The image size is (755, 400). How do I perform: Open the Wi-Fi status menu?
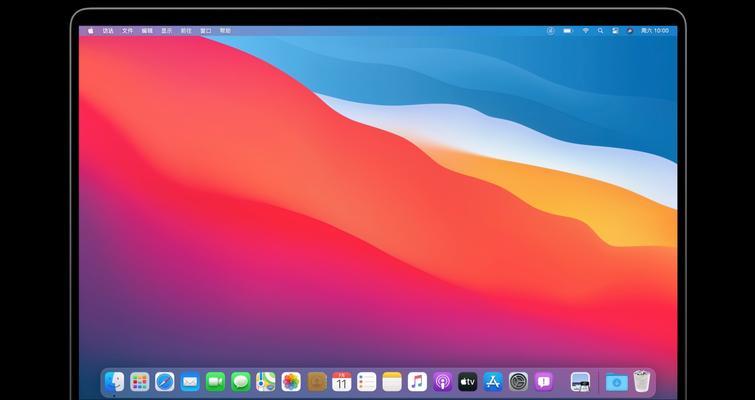(586, 30)
